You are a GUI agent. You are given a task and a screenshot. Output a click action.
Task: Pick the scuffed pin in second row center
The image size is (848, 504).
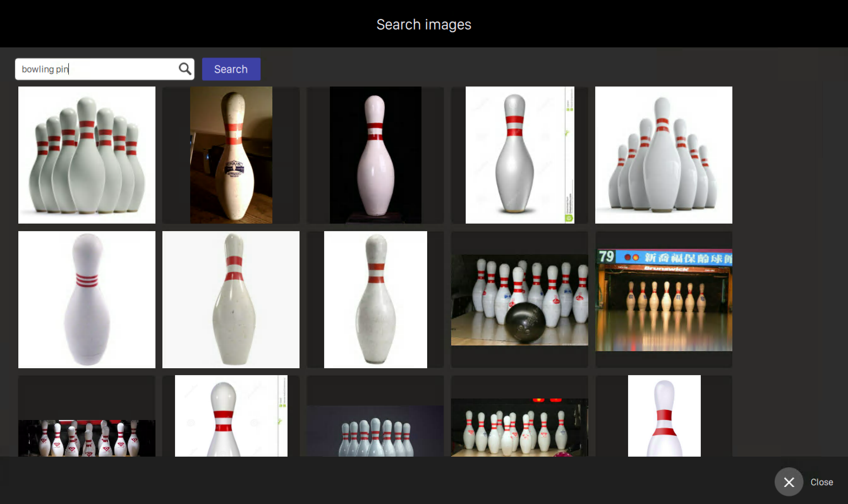click(375, 300)
